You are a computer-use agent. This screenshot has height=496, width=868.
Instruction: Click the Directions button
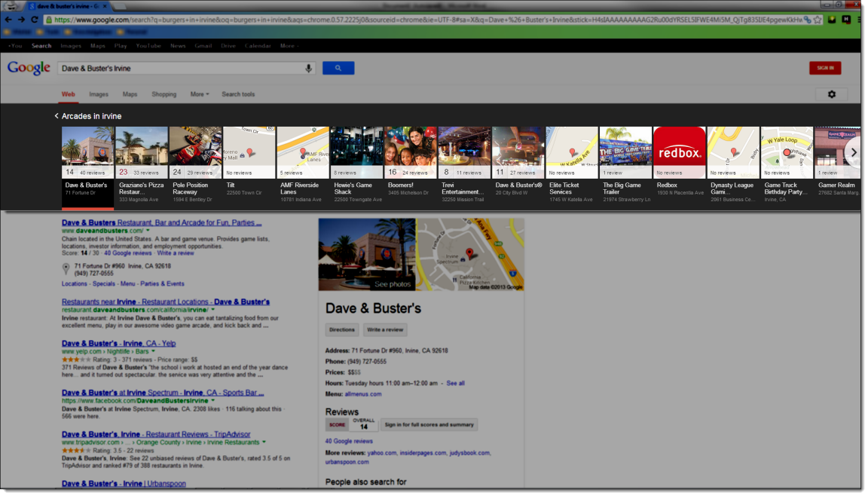(x=341, y=330)
